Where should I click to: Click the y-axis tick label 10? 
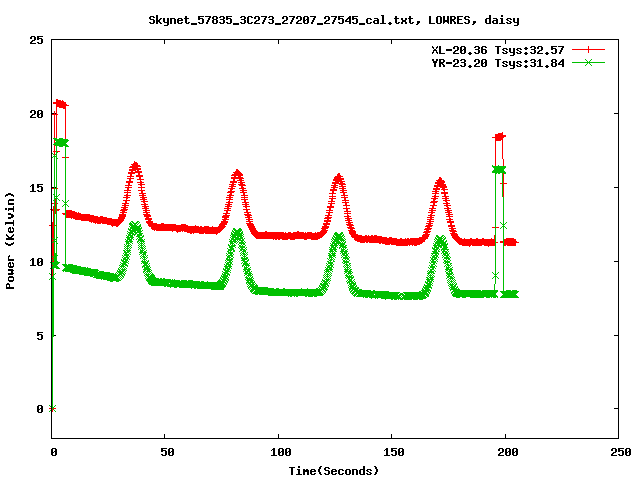click(36, 262)
